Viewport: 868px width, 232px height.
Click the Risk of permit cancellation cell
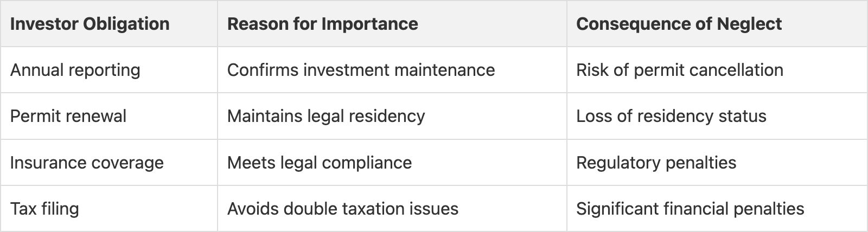[679, 70]
